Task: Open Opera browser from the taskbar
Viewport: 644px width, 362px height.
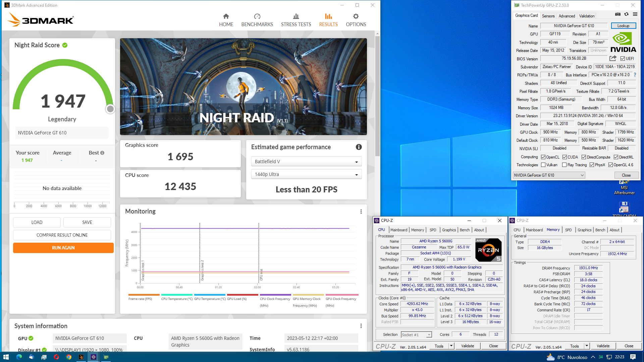Action: [56, 357]
